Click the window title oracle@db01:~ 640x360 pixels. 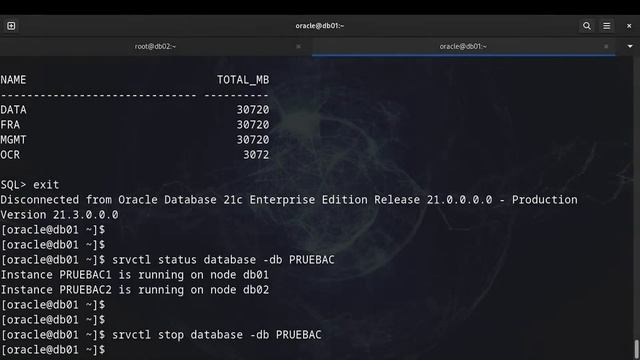click(320, 26)
